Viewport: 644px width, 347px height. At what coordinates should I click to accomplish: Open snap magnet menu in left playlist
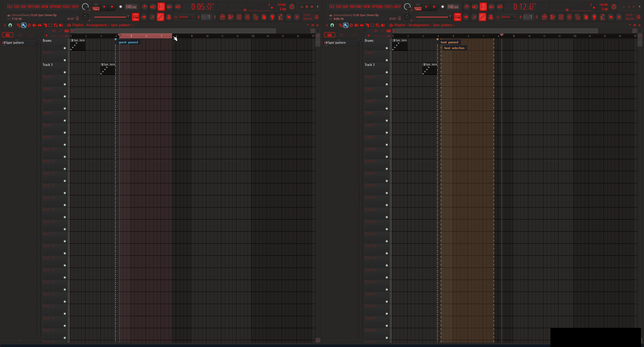[10, 25]
